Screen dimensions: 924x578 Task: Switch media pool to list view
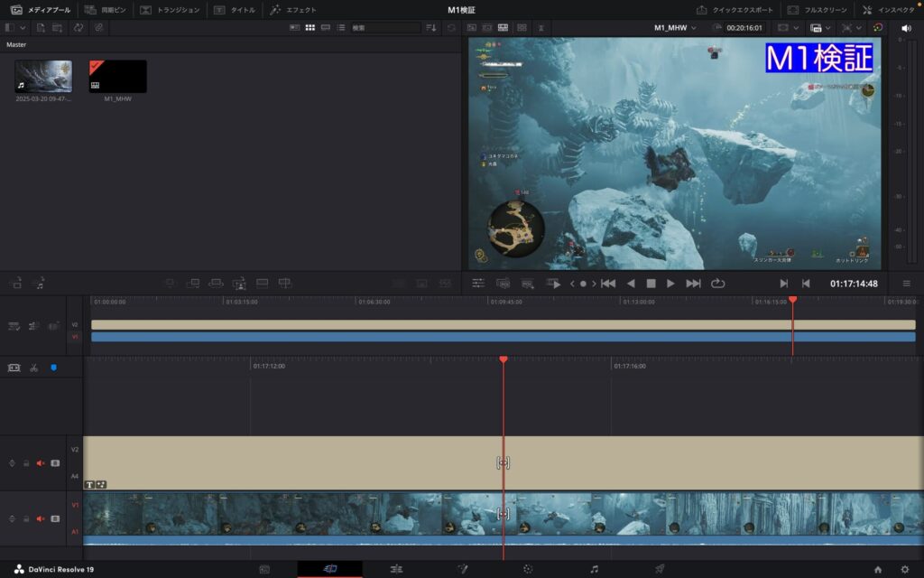(340, 28)
